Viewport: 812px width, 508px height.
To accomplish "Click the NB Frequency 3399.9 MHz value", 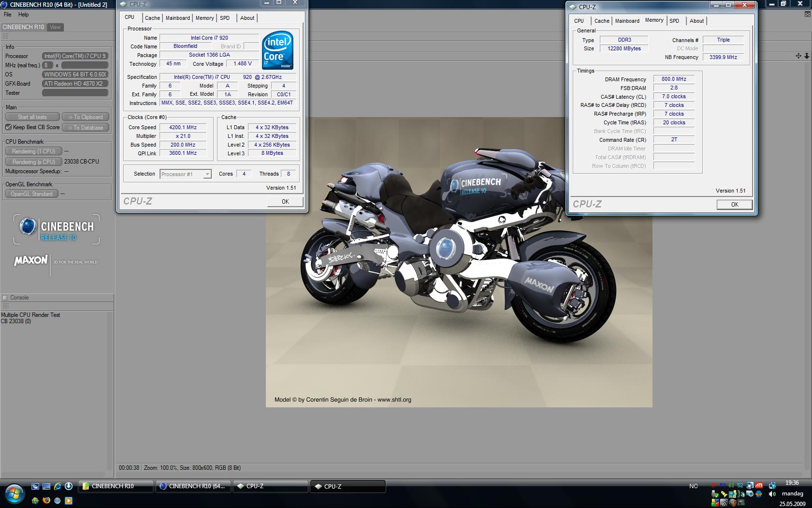I will tap(723, 57).
